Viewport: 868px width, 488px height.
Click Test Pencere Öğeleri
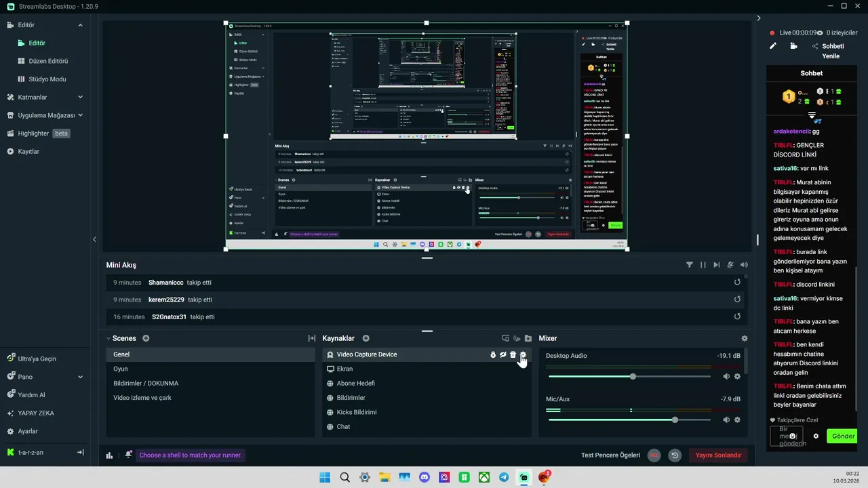coord(611,455)
